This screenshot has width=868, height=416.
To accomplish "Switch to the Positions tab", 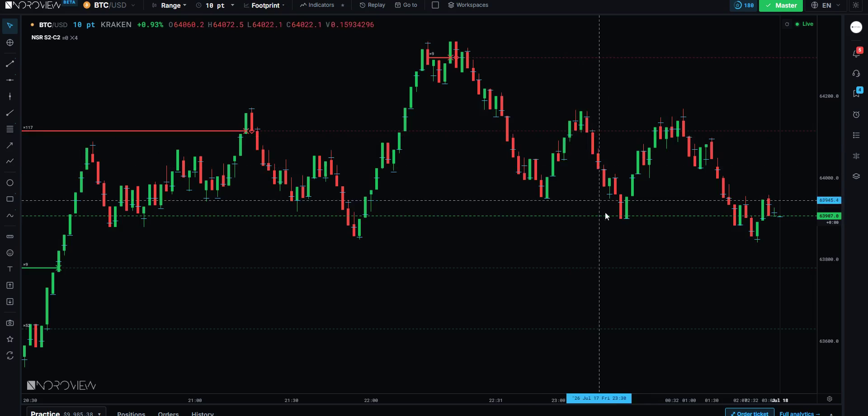I will [x=131, y=414].
